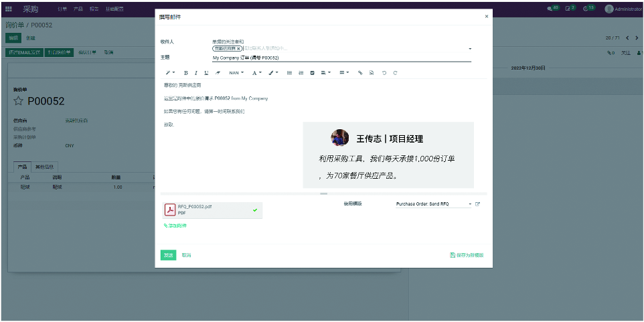Apply italic formatting in editor toolbar
Image resolution: width=644 pixels, height=322 pixels.
coord(196,72)
